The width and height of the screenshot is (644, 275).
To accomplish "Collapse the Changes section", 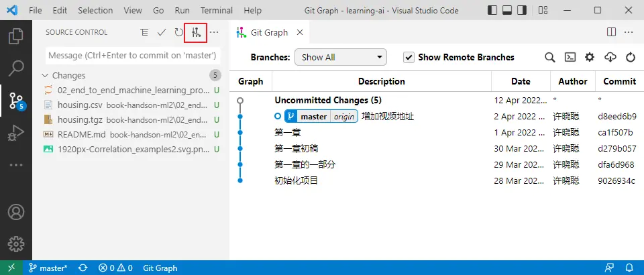I will click(x=46, y=75).
